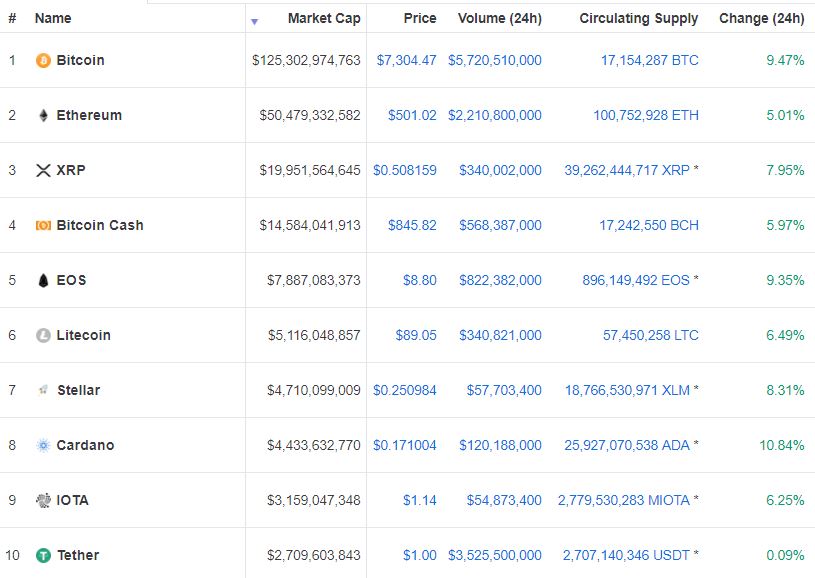The image size is (815, 578).
Task: Click the Bitcoin Cash orange icon
Action: pyautogui.click(x=43, y=225)
